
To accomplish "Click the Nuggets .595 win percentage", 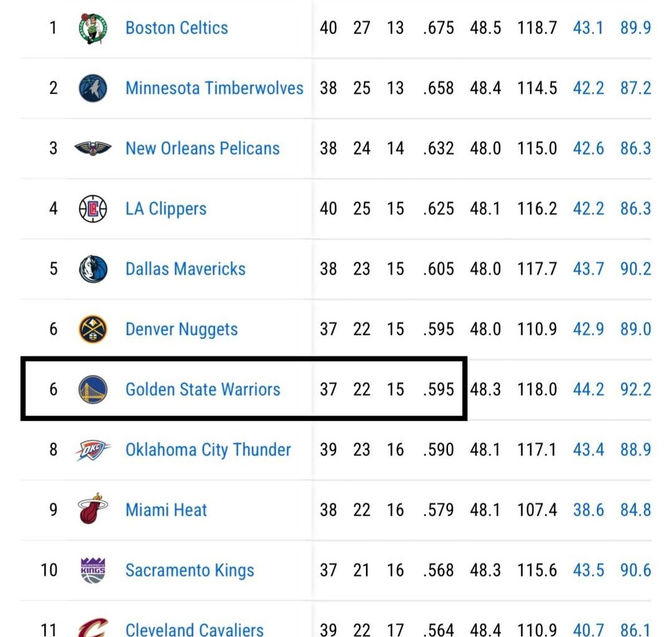I will point(438,329).
